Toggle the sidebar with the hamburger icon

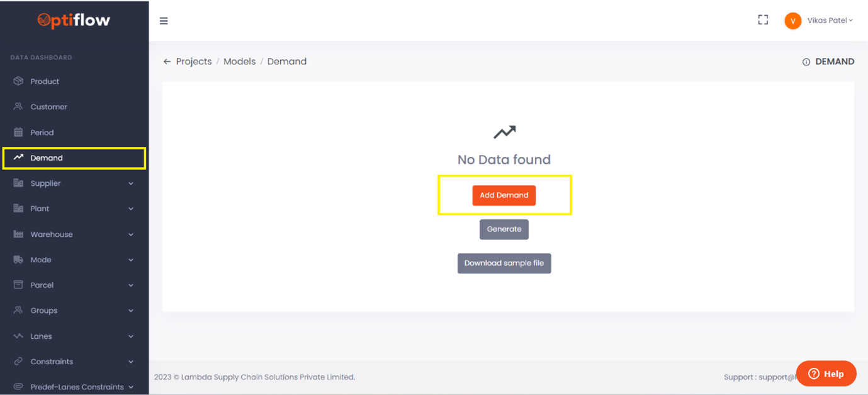tap(164, 20)
